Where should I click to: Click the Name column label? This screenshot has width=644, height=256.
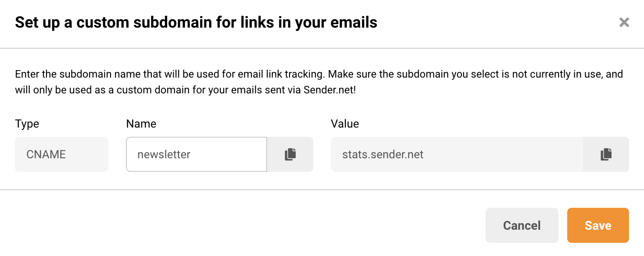click(x=141, y=124)
